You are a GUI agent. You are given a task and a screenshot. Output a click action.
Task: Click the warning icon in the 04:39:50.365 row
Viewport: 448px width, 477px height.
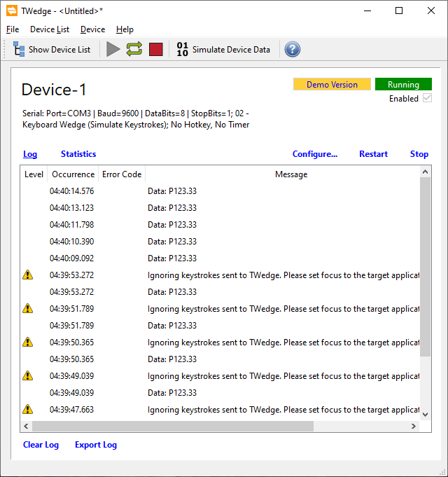28,342
